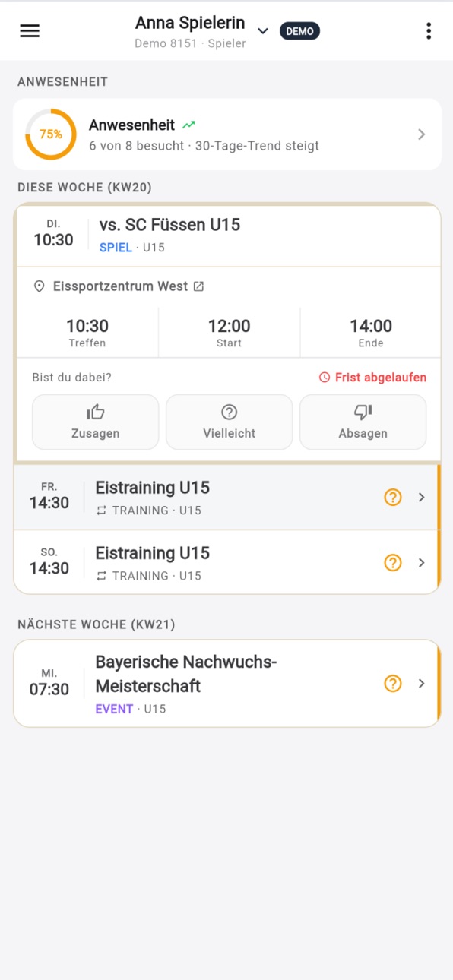Image resolution: width=453 pixels, height=980 pixels.
Task: Click the DEMO badge
Action: click(300, 31)
